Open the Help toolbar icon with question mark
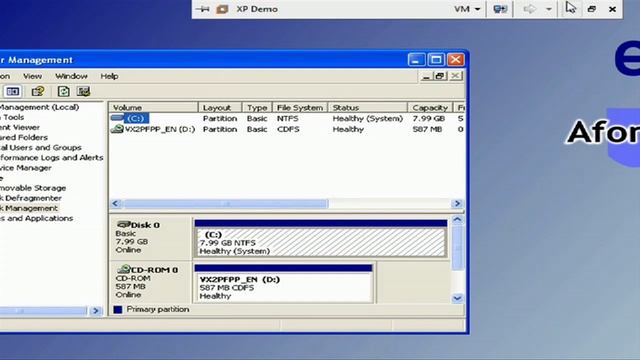640x360 pixels. [x=38, y=91]
